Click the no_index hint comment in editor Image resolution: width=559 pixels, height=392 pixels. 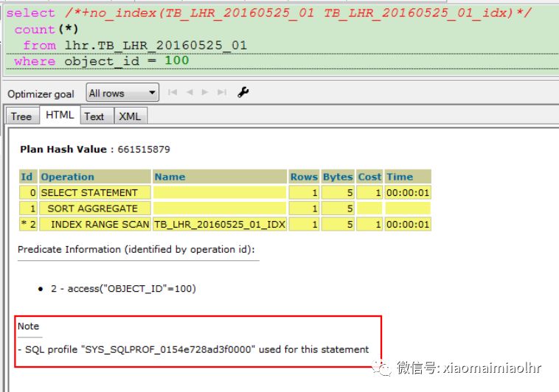click(x=298, y=13)
